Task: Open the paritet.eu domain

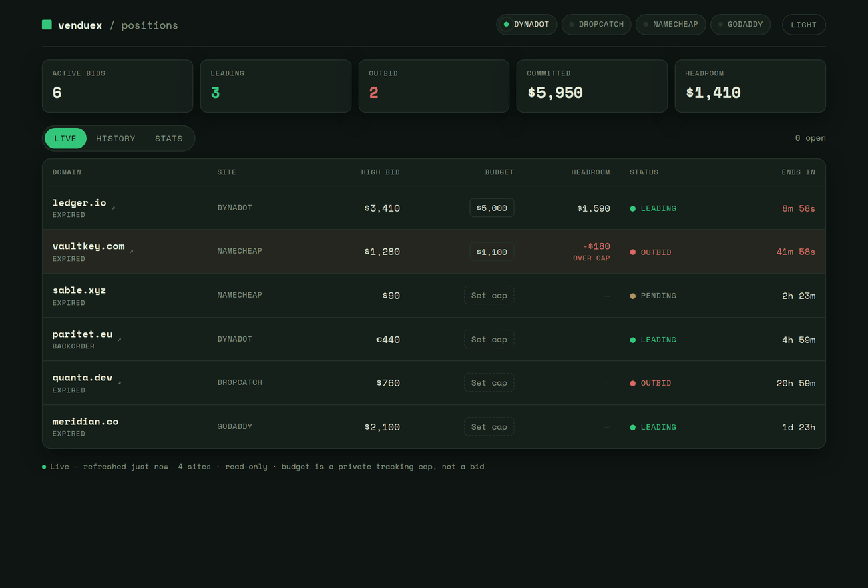Action: point(83,334)
